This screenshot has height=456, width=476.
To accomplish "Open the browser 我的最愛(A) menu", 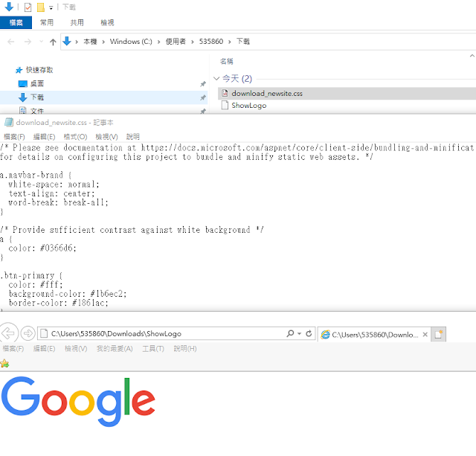I will [115, 349].
